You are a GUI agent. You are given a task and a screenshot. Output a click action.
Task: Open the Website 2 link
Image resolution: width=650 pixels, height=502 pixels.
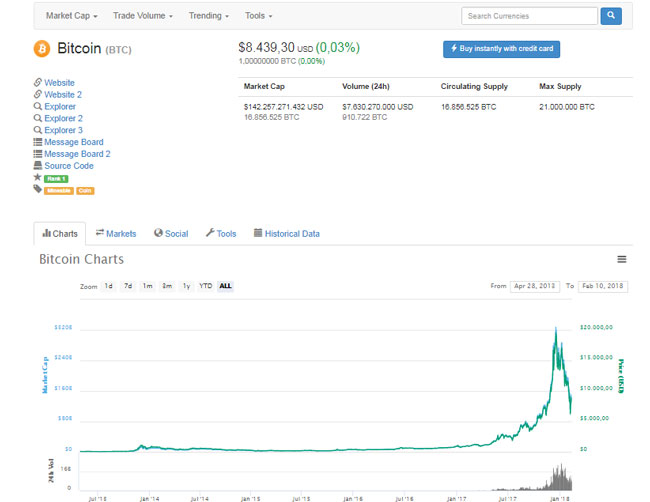point(63,95)
